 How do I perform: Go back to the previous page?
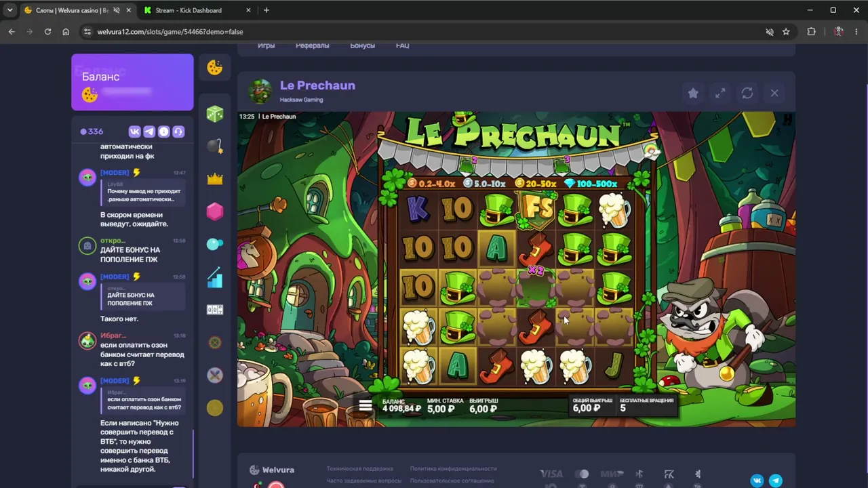pyautogui.click(x=12, y=32)
